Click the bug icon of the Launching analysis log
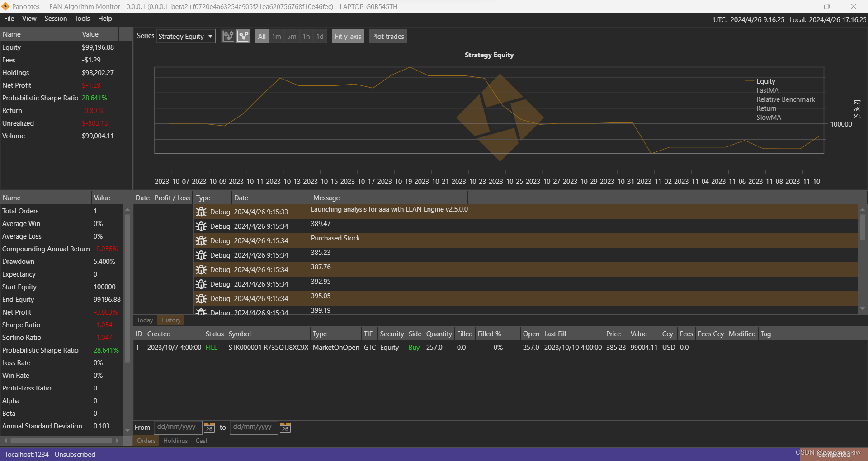This screenshot has width=868, height=461. (x=201, y=212)
